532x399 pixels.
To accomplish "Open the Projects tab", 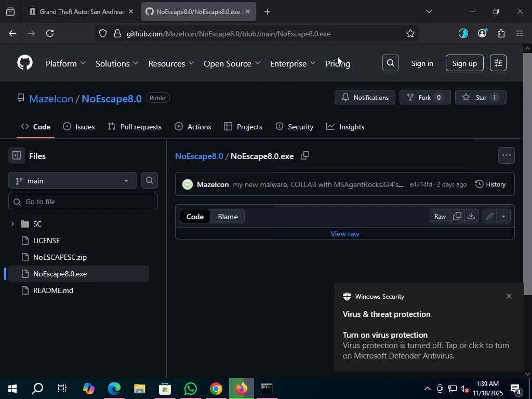I will click(x=243, y=127).
